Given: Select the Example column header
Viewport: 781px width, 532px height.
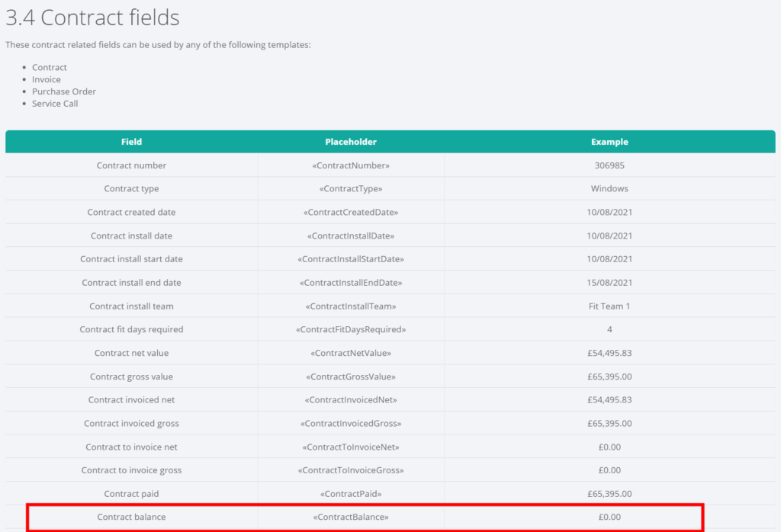Looking at the screenshot, I should pyautogui.click(x=609, y=142).
